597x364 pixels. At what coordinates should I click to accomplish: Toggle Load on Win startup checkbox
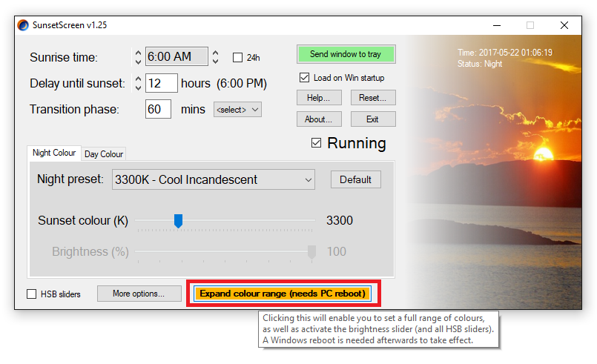(304, 78)
